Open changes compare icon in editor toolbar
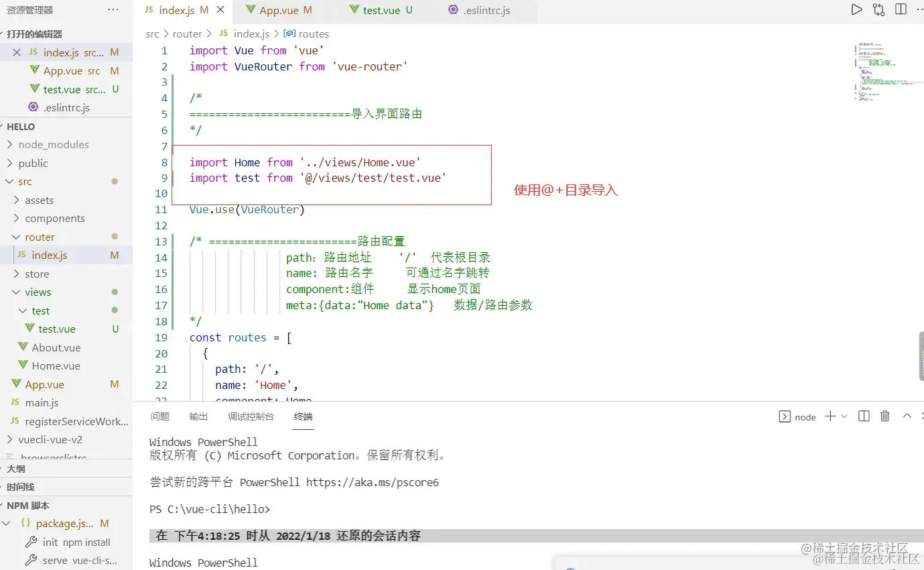 [x=878, y=9]
